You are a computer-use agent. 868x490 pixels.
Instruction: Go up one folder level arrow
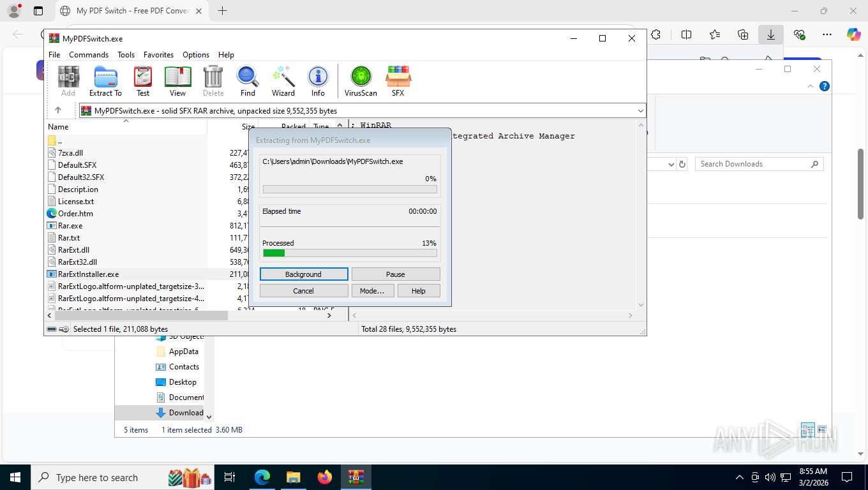pos(58,110)
